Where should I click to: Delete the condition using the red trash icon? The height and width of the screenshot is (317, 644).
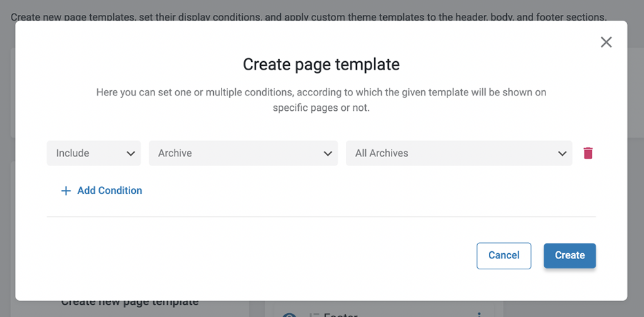click(x=588, y=153)
